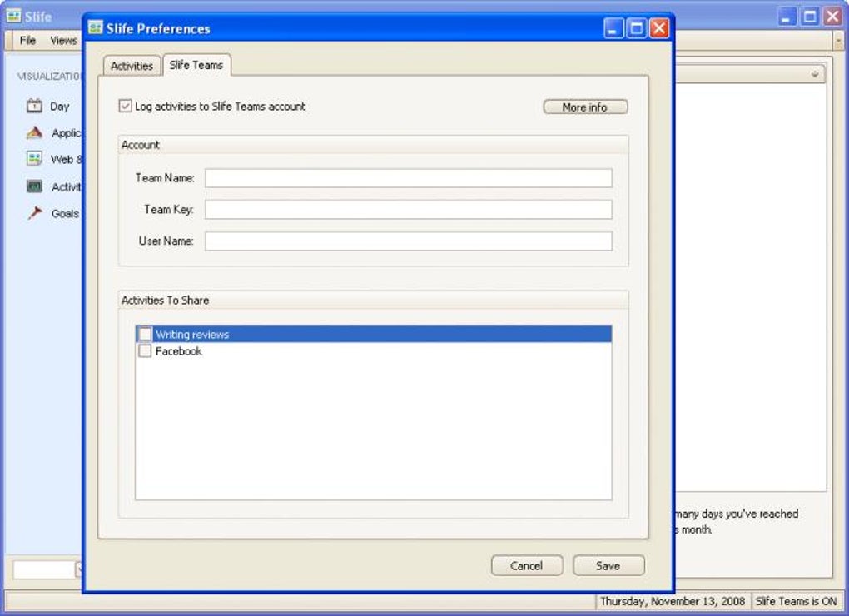
Task: Toggle Log activities to Slife Teams account
Action: (x=125, y=106)
